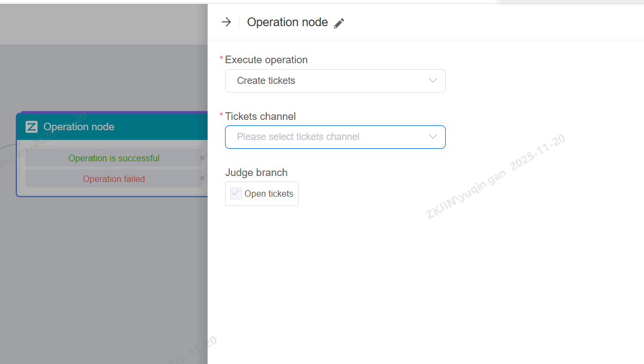644x364 pixels.
Task: Collapse the side panel with arrow icon
Action: 226,22
